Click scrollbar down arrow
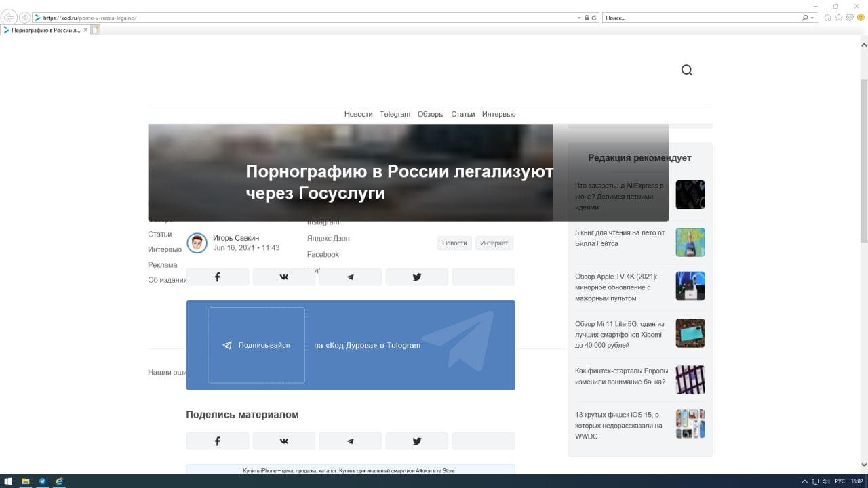 pyautogui.click(x=864, y=465)
